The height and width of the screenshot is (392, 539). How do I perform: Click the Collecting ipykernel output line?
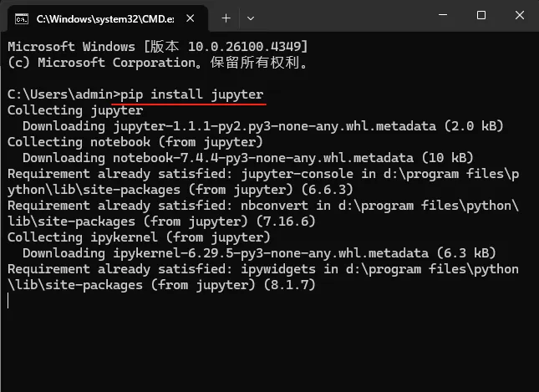pos(139,237)
